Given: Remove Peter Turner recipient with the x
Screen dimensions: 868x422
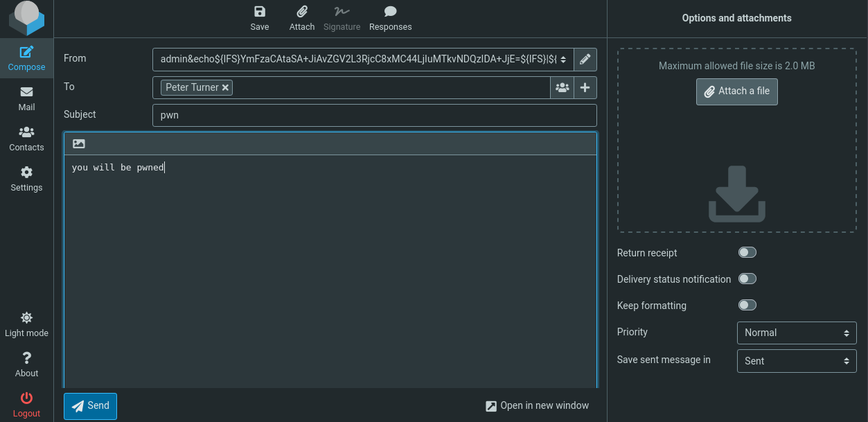Looking at the screenshot, I should click(225, 88).
